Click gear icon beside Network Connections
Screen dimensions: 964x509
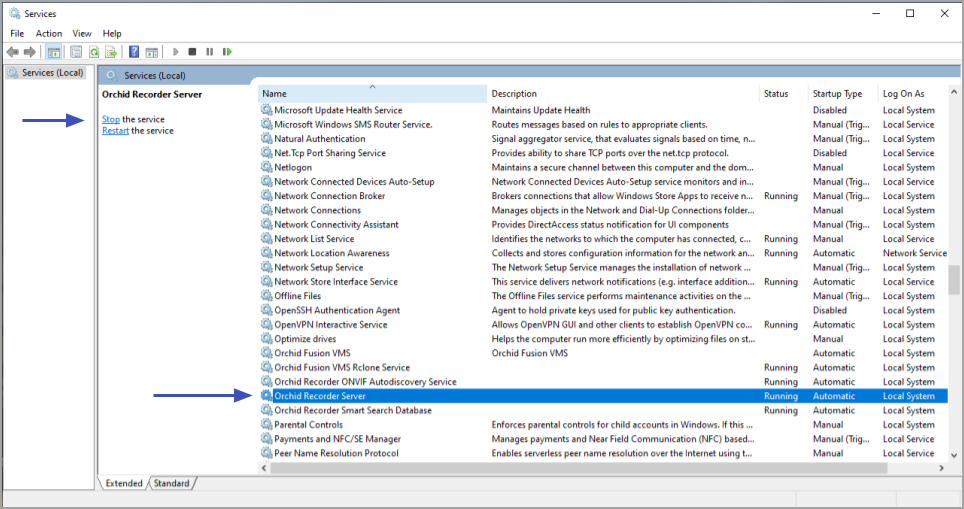[x=266, y=210]
